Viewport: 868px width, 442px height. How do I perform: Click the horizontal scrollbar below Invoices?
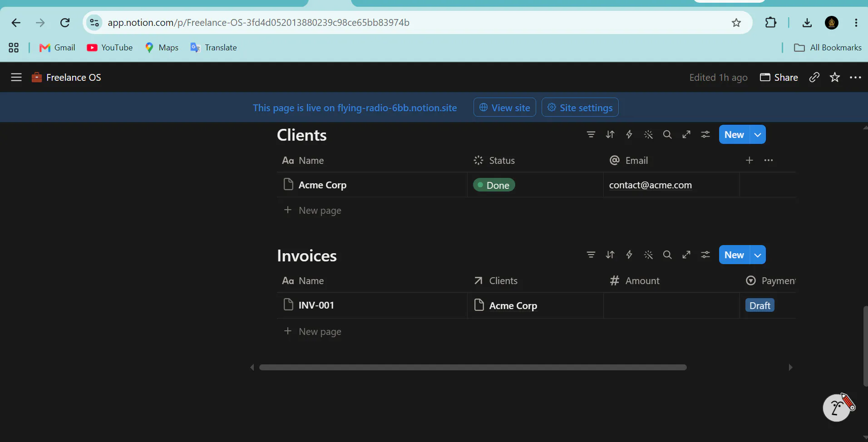coord(473,367)
